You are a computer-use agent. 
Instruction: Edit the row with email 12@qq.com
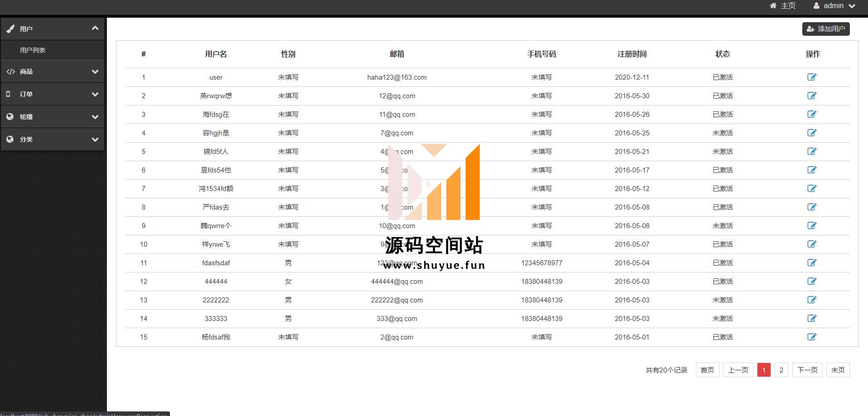tap(812, 96)
